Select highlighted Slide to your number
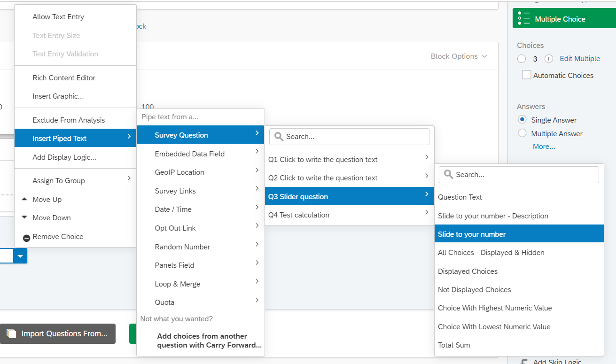The image size is (616, 364). [x=519, y=234]
